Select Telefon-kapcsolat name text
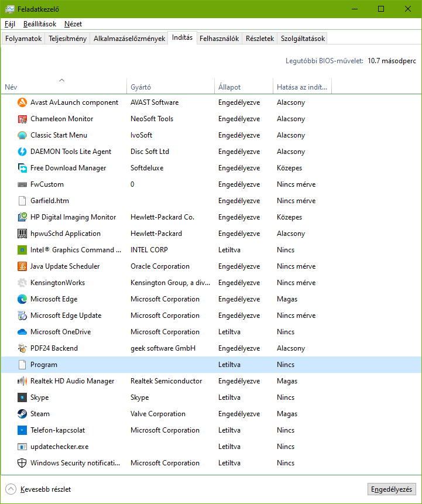Image resolution: width=422 pixels, height=504 pixels. 57,430
